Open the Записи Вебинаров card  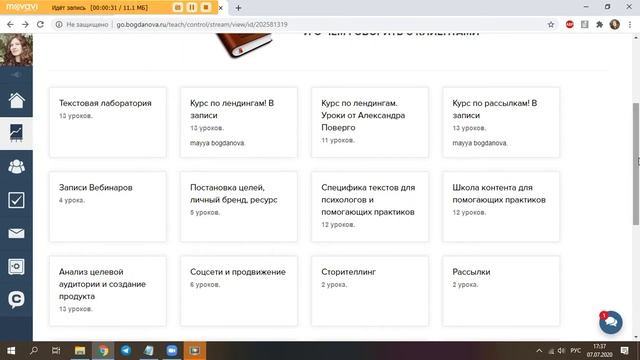[x=108, y=207]
